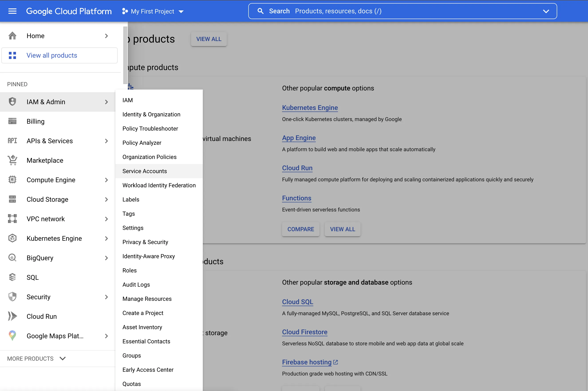
Task: Open the Marketplace cart icon
Action: coord(12,160)
